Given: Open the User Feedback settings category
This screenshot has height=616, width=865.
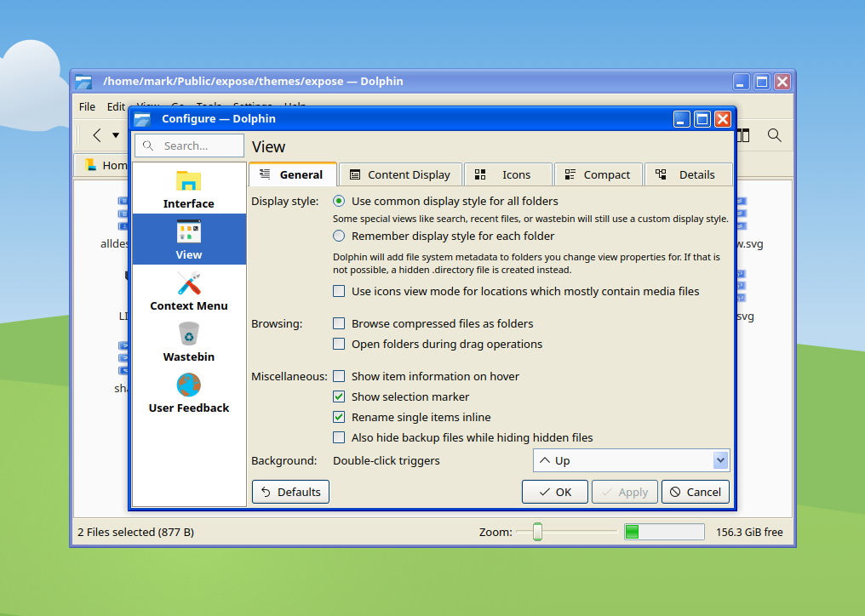Looking at the screenshot, I should [189, 392].
